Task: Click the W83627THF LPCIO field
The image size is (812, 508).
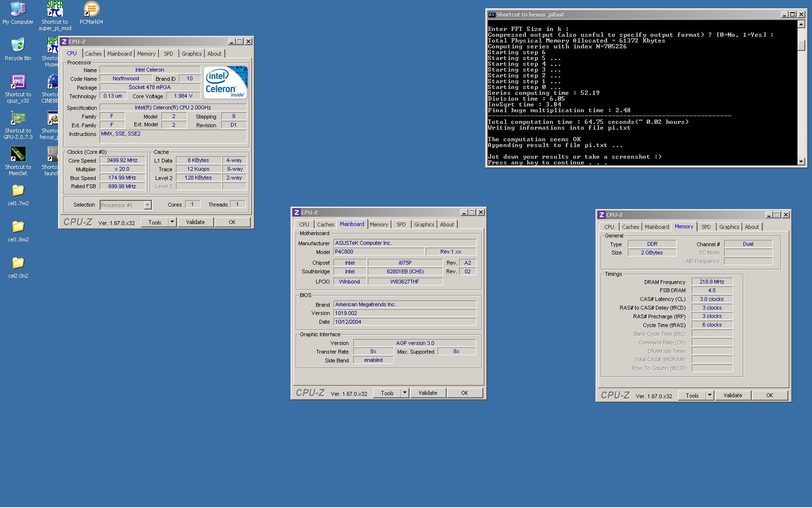Action: pyautogui.click(x=405, y=282)
